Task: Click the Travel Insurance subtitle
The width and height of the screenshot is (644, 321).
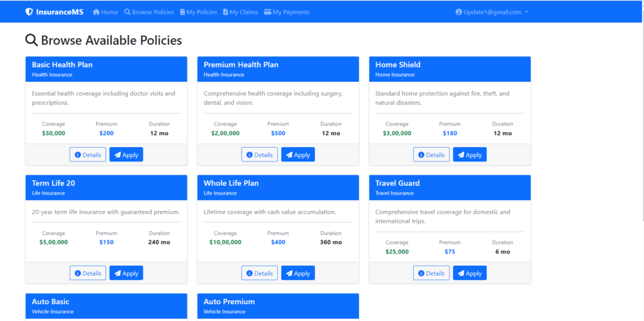Action: 395,193
